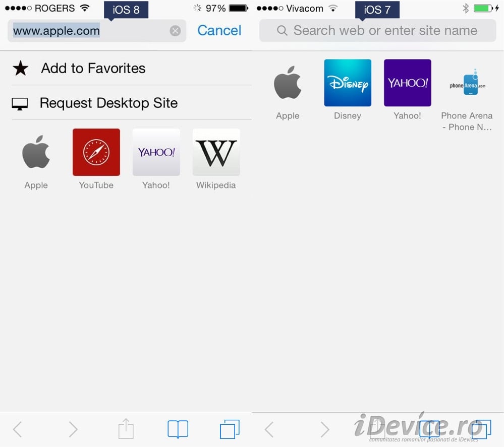This screenshot has width=504, height=447.
Task: Show open tabs in the iOS 7 toolbar
Action: point(481,429)
